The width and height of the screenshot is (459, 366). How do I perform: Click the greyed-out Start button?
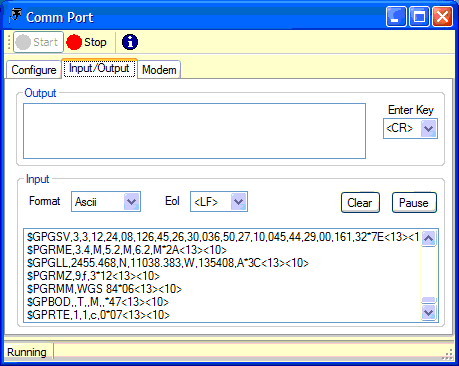(x=38, y=42)
